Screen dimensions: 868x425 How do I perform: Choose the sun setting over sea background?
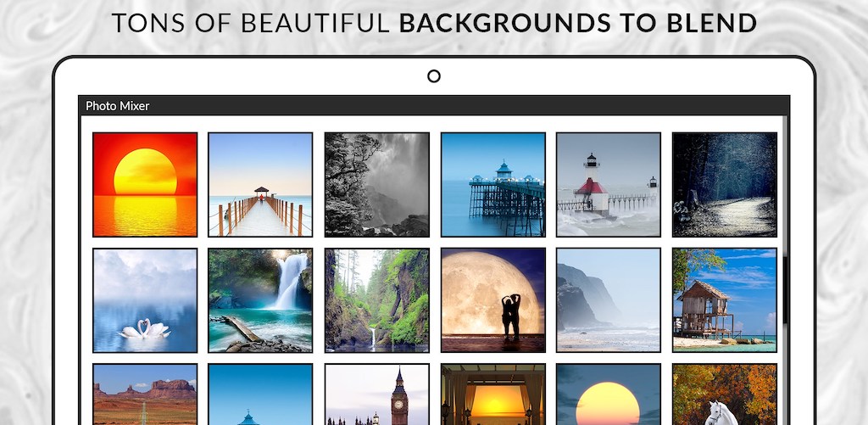pyautogui.click(x=608, y=395)
